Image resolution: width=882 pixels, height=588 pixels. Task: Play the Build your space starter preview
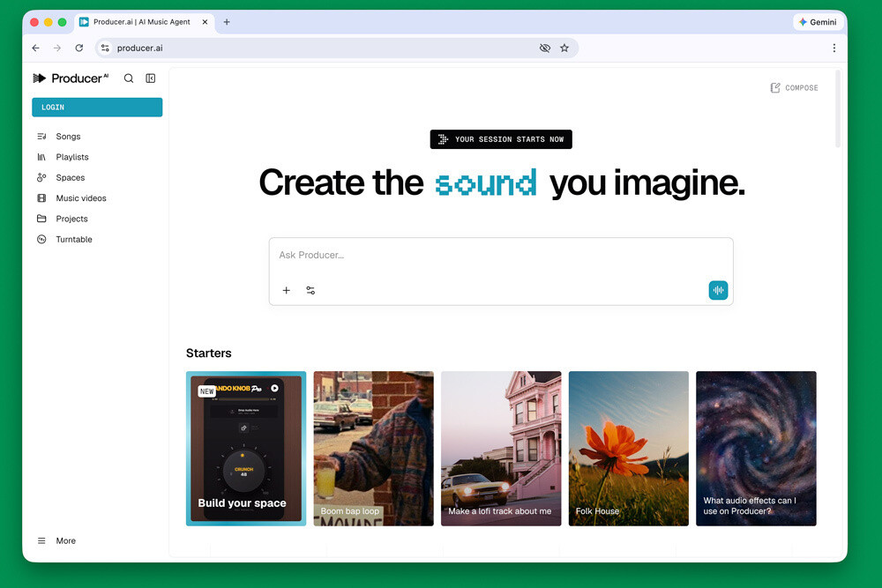274,388
